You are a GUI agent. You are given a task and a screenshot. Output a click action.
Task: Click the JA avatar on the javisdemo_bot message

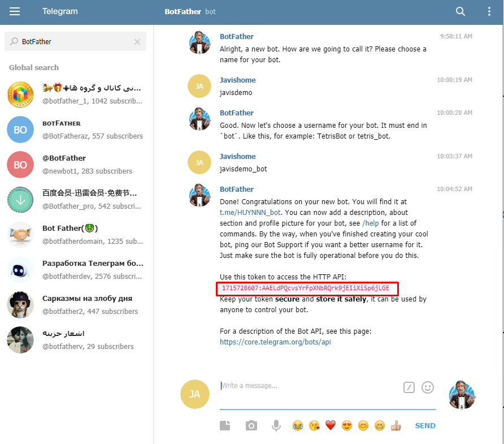(199, 162)
